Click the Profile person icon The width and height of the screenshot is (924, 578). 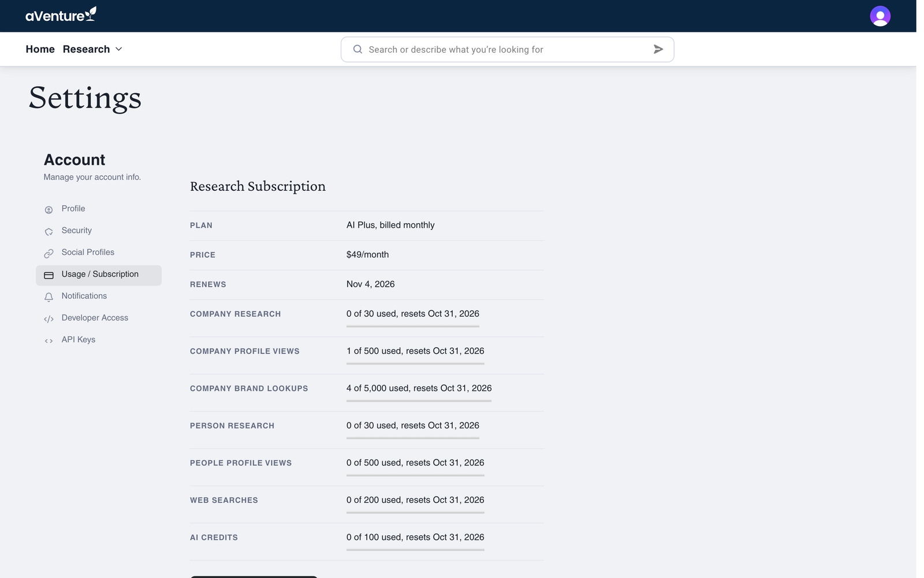click(49, 209)
